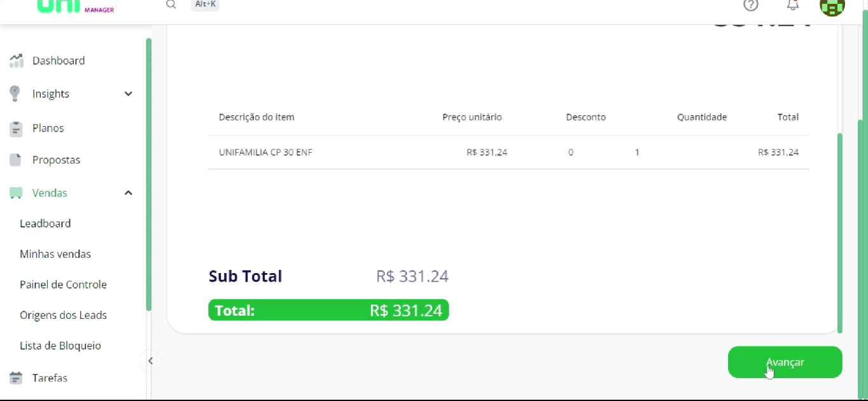Viewport: 868px width, 401px height.
Task: Select Origens dos Leads
Action: pyautogui.click(x=63, y=315)
